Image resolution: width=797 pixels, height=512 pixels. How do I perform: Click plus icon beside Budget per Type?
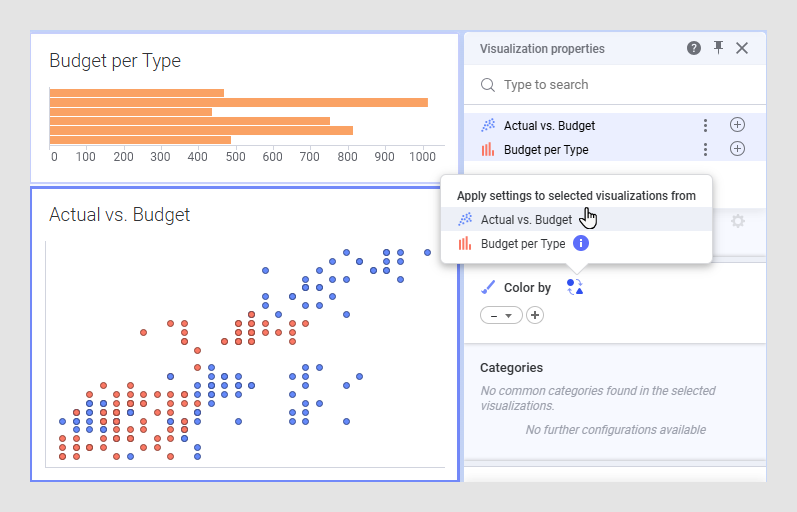pos(737,149)
